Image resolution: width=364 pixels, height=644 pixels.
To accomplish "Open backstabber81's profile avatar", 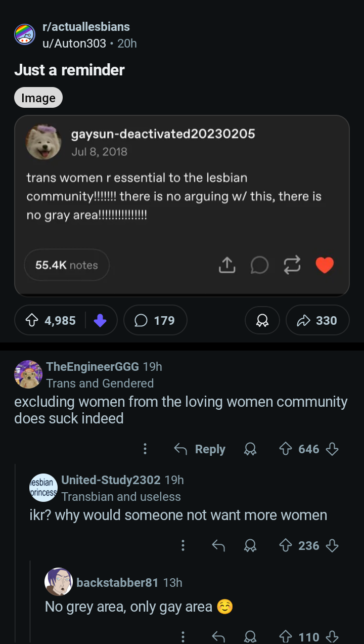I will coord(59,582).
